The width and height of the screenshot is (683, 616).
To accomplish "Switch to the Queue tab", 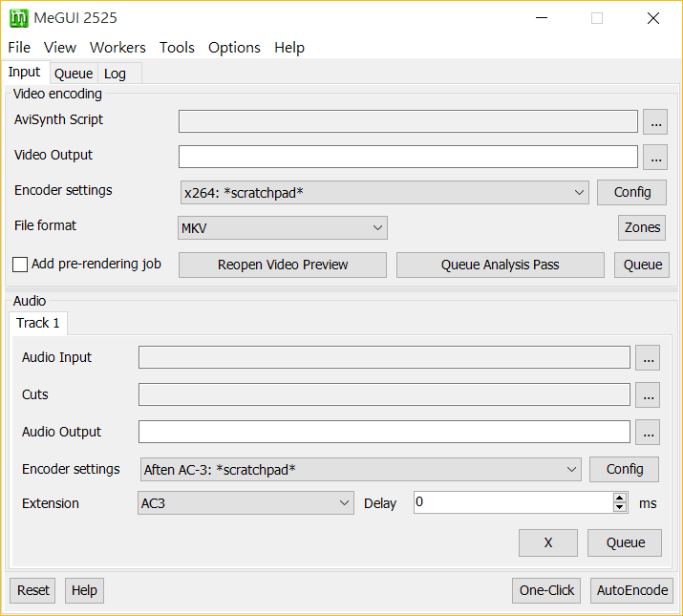I will pyautogui.click(x=74, y=74).
